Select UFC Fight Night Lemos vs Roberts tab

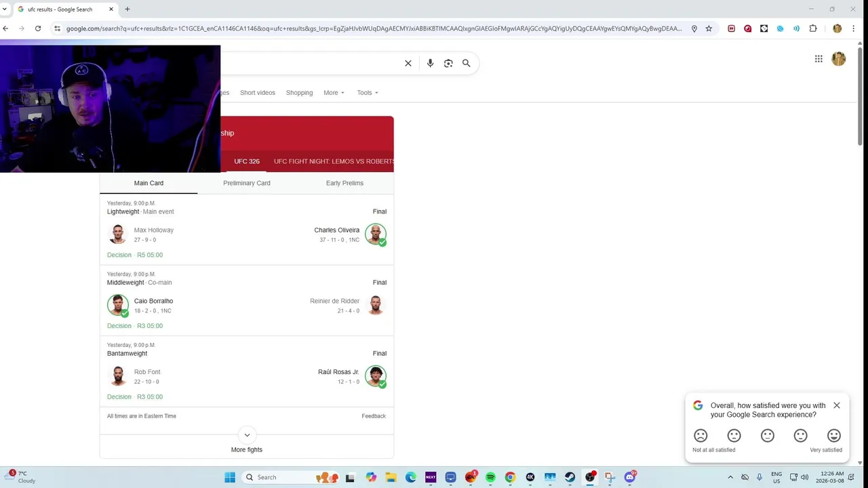[x=334, y=161]
